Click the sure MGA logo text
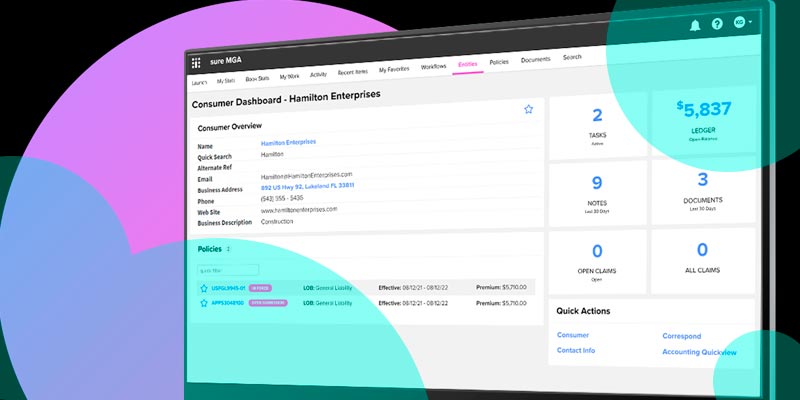800x400 pixels. tap(226, 61)
